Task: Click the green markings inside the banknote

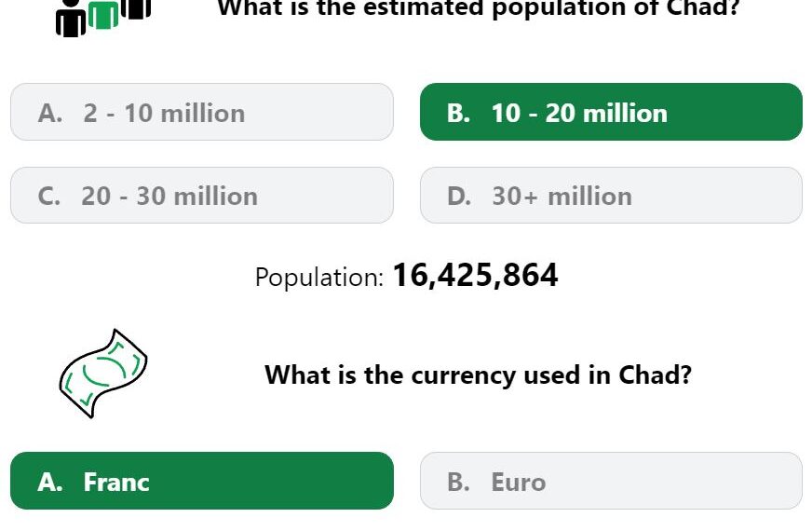Action: click(103, 373)
